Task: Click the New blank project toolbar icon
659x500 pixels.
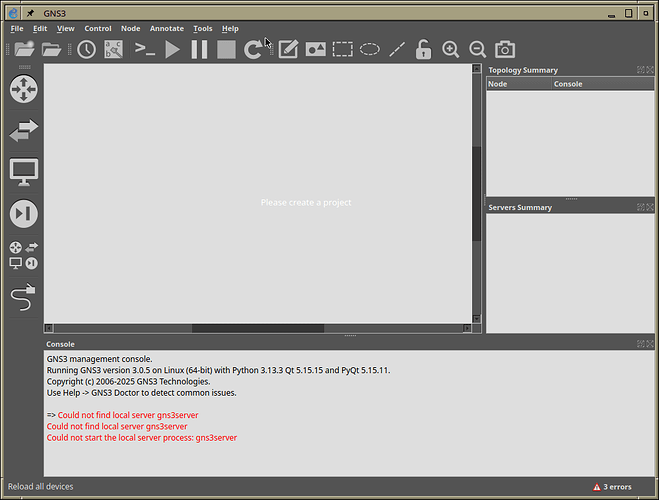Action: pyautogui.click(x=24, y=49)
